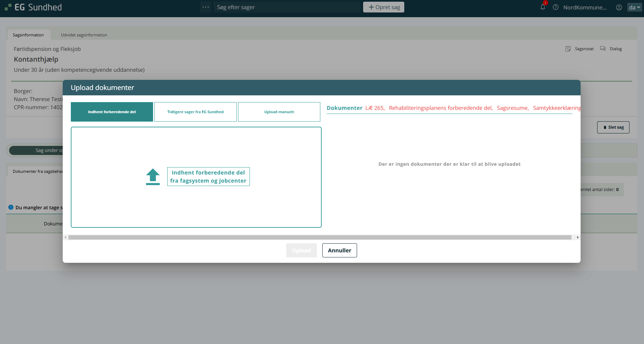This screenshot has width=644, height=344.
Task: Click the teal upload arrow icon
Action: coord(153,177)
